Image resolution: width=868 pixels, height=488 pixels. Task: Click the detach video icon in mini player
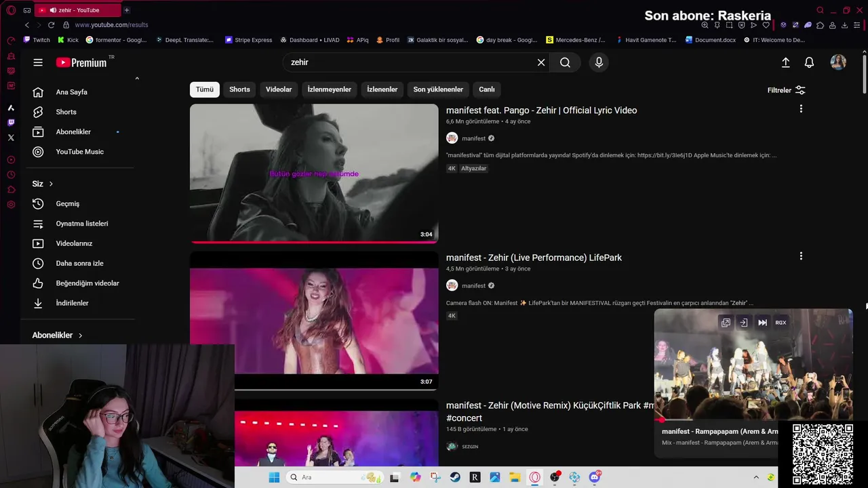[x=726, y=323]
